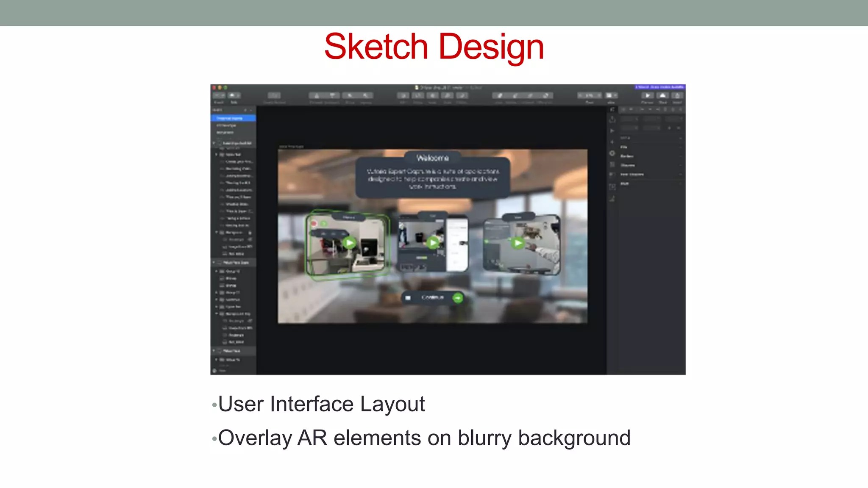The image size is (868, 488).
Task: Click the Continue button on canvas
Action: coord(432,298)
